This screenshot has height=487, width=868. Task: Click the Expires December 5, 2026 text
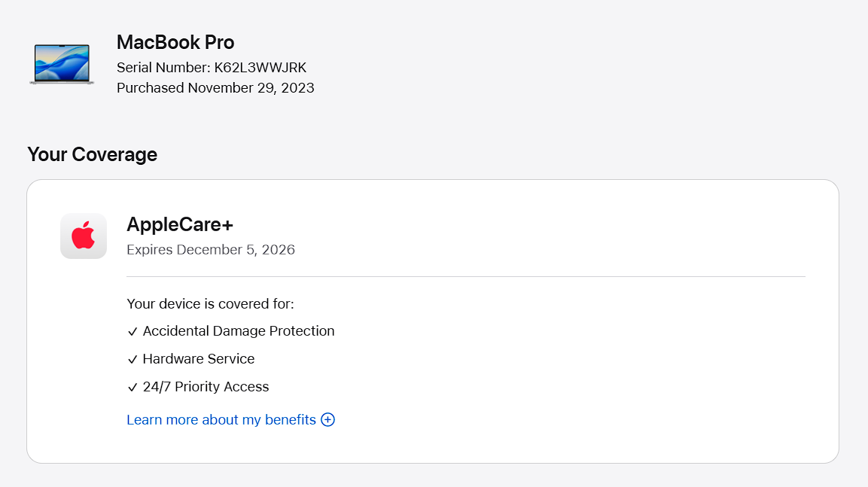[211, 250]
